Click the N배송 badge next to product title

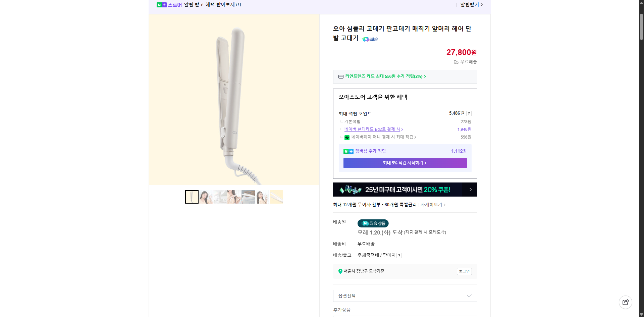click(370, 39)
